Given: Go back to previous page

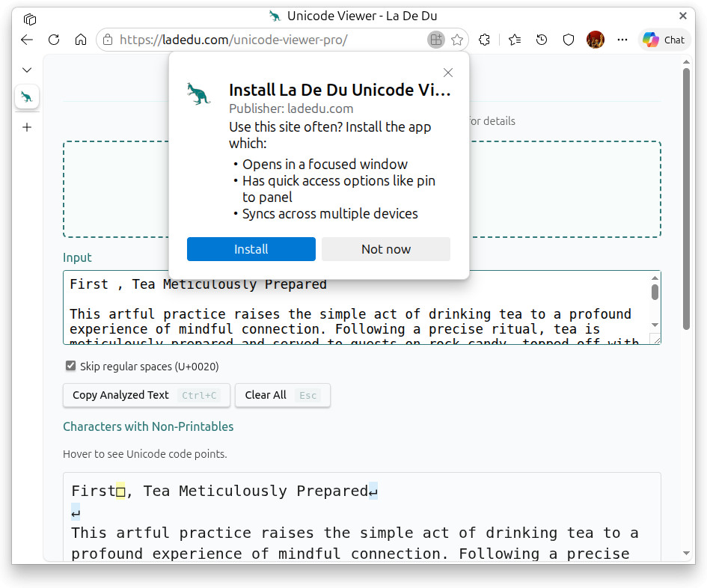Looking at the screenshot, I should click(x=27, y=40).
